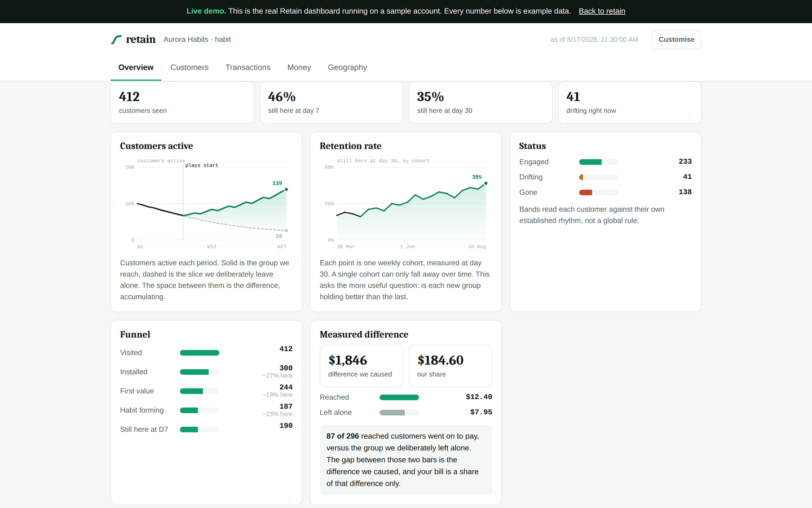The image size is (812, 508).
Task: Click the 139 end-point label
Action: click(x=277, y=183)
